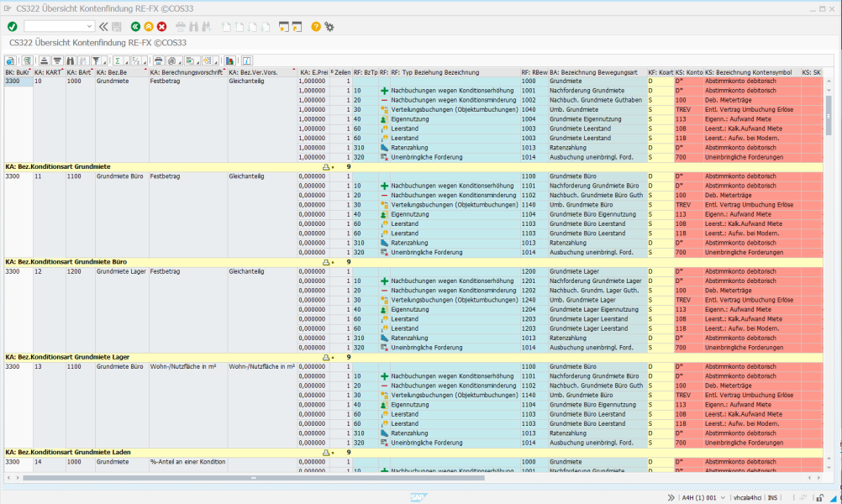This screenshot has height=504, width=842.
Task: Click the 'INS' insert mode indicator in status bar
Action: [773, 497]
